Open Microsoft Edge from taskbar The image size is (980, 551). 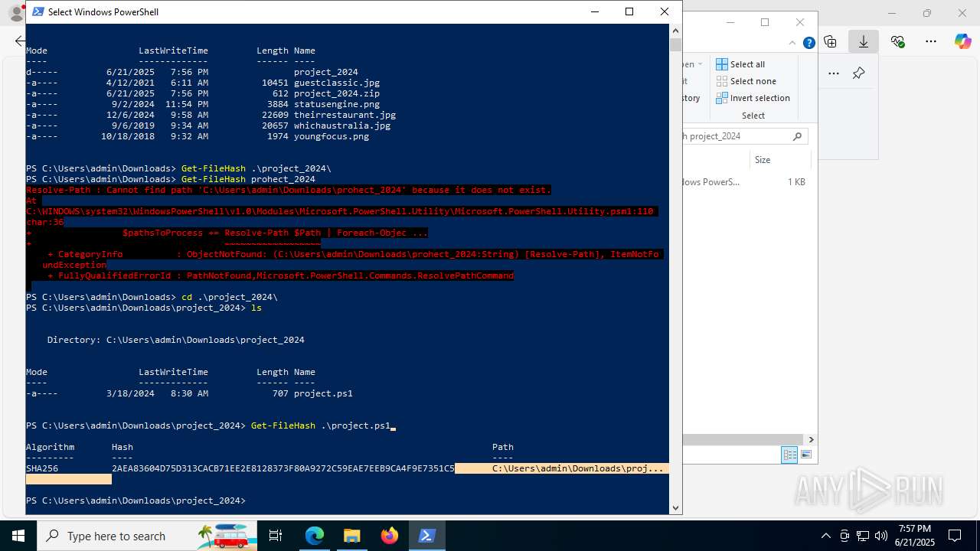coord(315,536)
